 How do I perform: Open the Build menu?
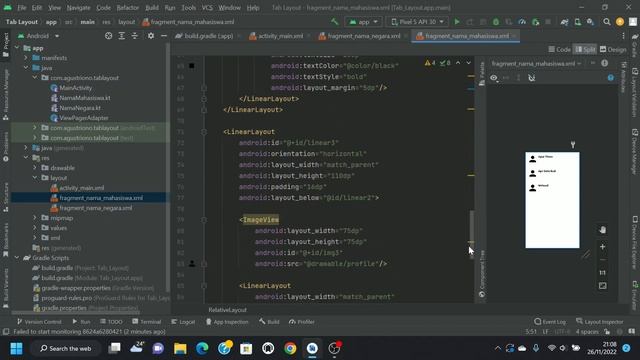coord(152,8)
